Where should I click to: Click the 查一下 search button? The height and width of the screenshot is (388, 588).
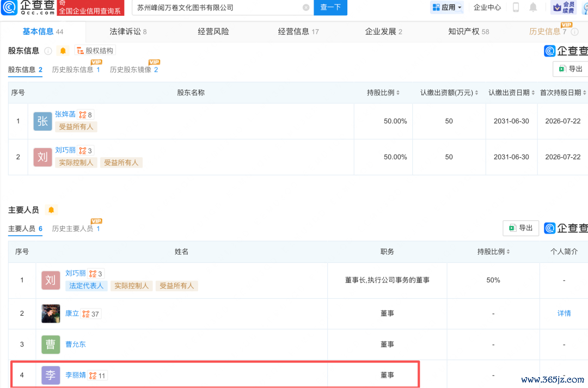(x=330, y=8)
